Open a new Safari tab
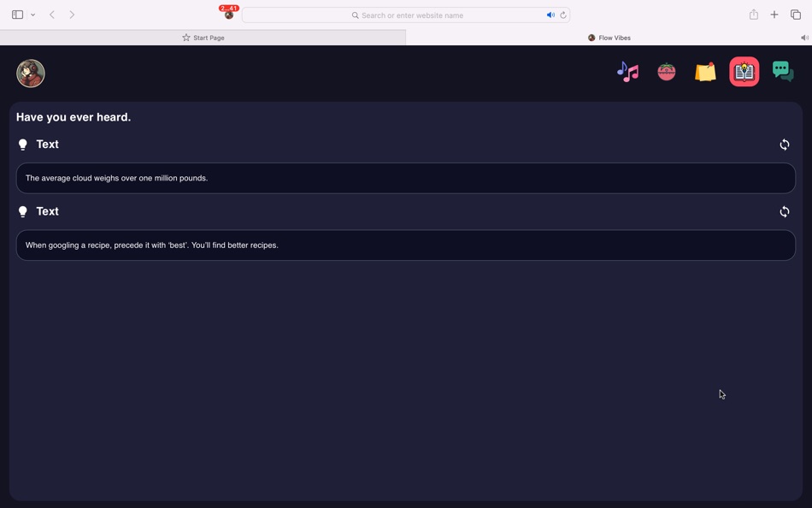 coord(774,15)
